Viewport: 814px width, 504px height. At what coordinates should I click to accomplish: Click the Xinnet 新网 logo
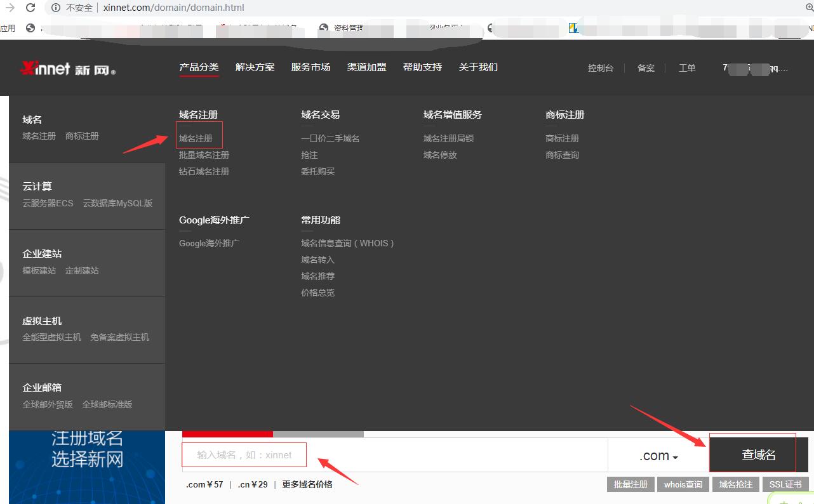pos(69,68)
